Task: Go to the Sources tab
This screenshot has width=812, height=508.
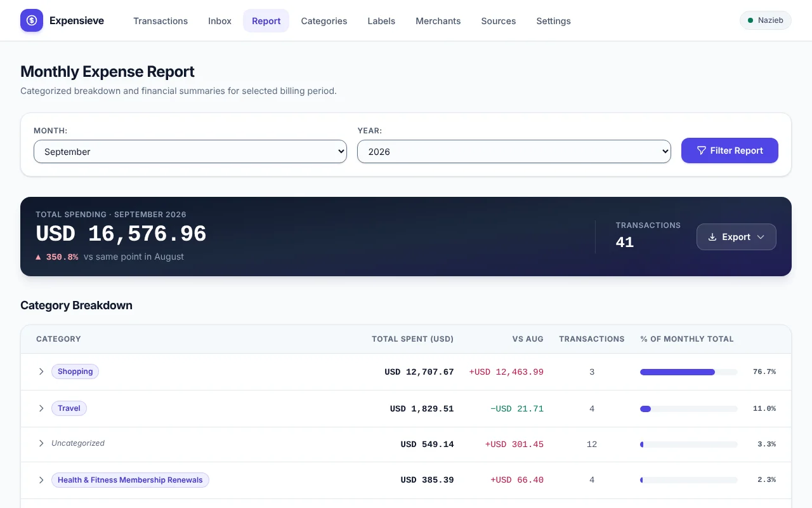Action: [x=499, y=21]
